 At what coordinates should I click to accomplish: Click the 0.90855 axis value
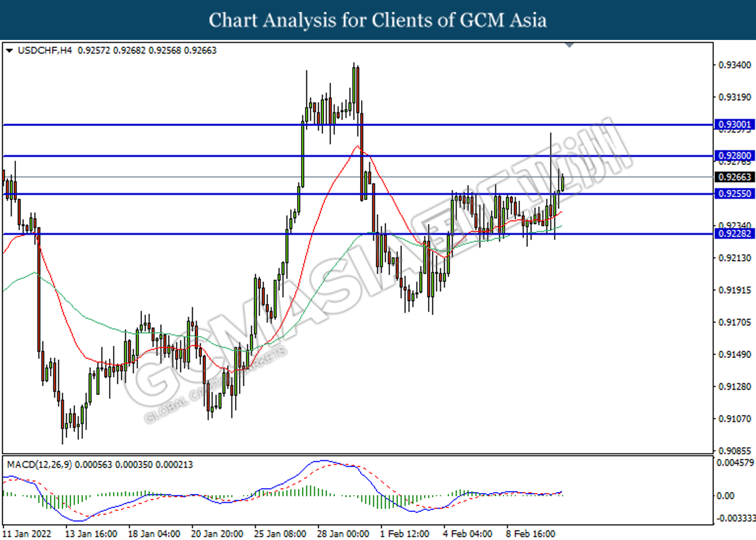[x=734, y=450]
